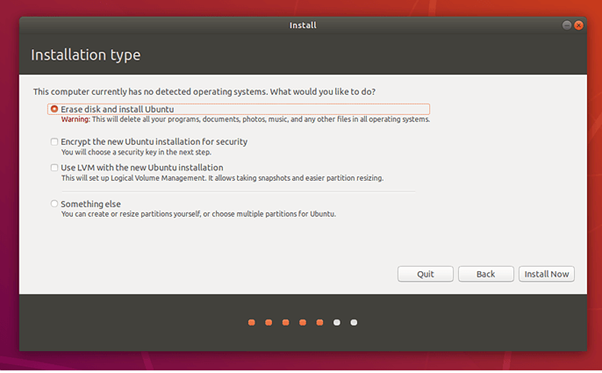Start installation with Install Now button

(x=546, y=274)
